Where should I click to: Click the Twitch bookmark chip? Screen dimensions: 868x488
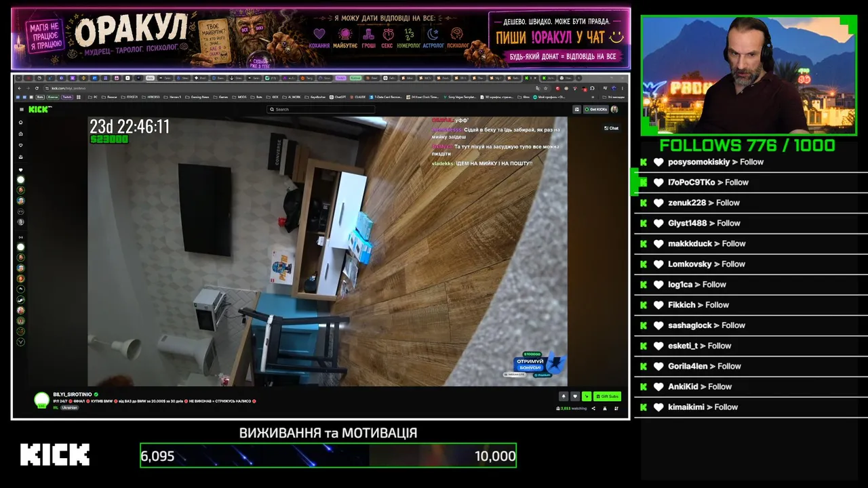[67, 97]
